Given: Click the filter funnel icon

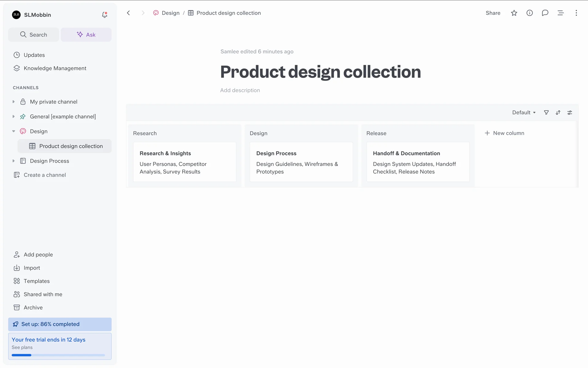Looking at the screenshot, I should (546, 113).
